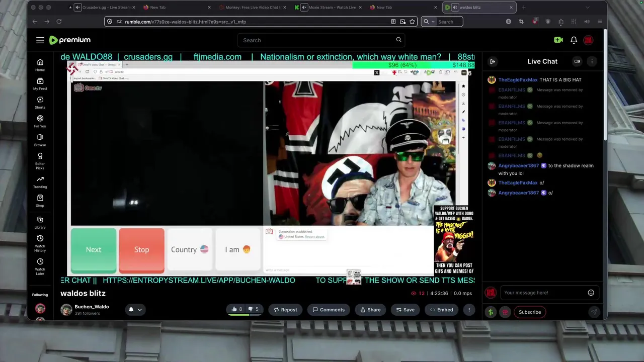Send a Rant with the dollar icon
Image resolution: width=644 pixels, height=362 pixels.
pos(491,312)
